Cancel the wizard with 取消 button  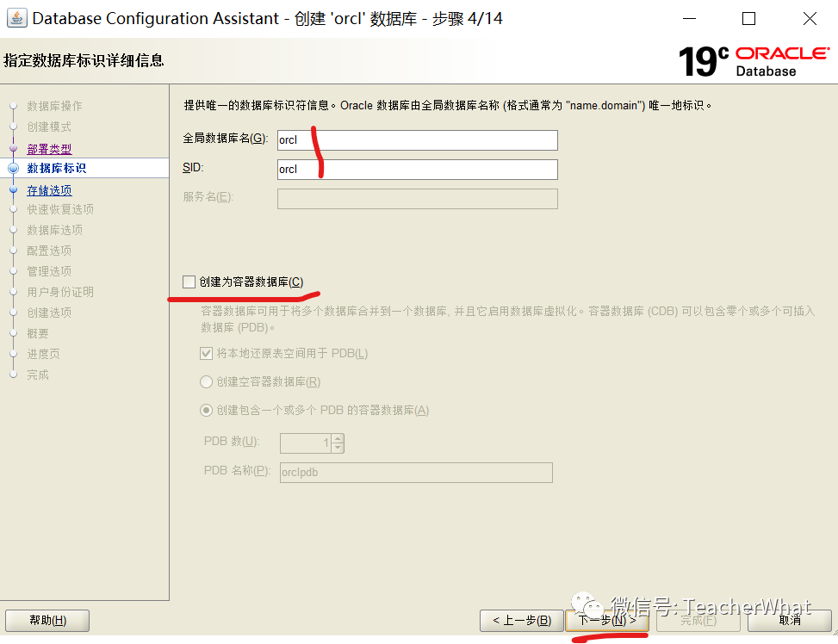click(x=790, y=621)
